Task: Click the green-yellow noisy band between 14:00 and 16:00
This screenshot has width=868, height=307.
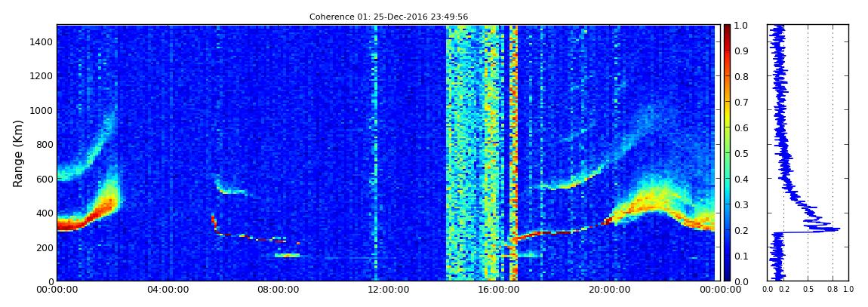Action: point(475,152)
